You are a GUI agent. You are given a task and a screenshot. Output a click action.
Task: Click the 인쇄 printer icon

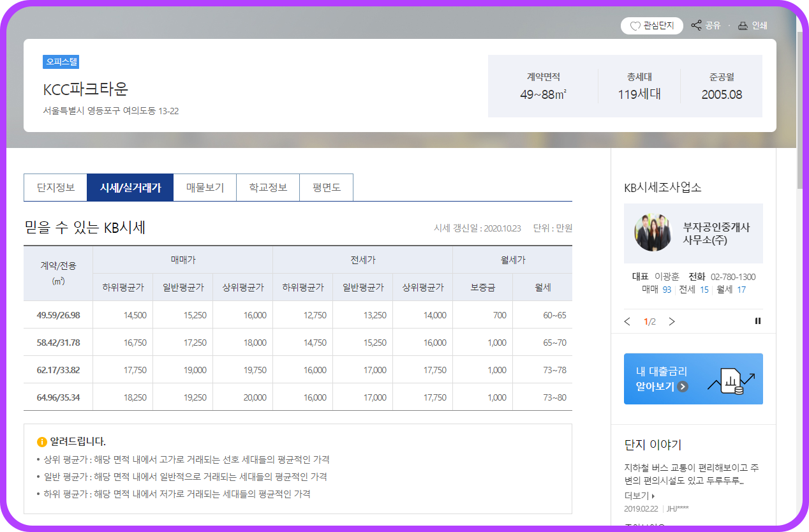(743, 26)
